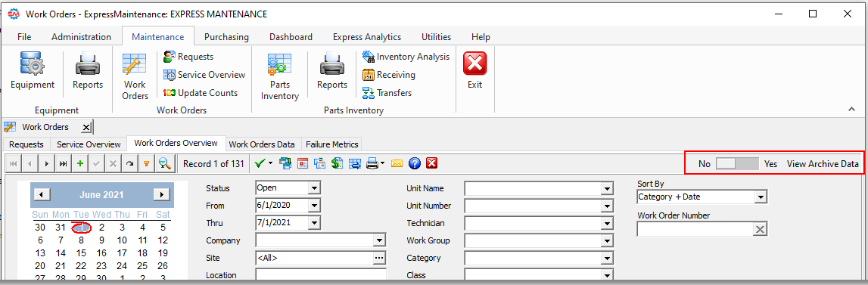Open Service Overview from the ribbon

click(x=204, y=75)
